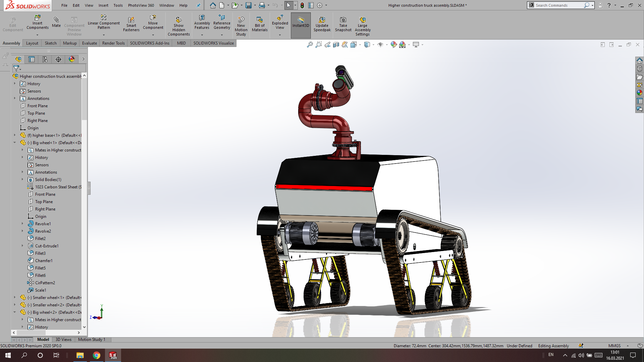This screenshot has width=644, height=362.
Task: Select the Mate tool
Action: pyautogui.click(x=56, y=22)
